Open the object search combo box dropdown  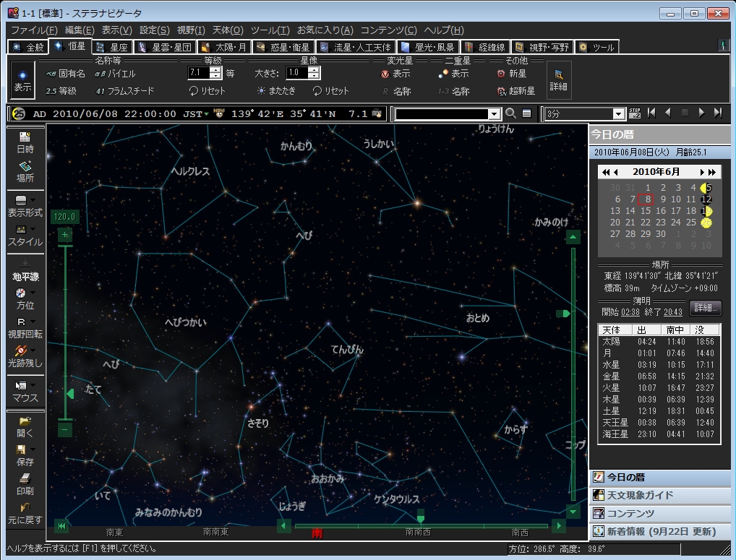pos(494,113)
